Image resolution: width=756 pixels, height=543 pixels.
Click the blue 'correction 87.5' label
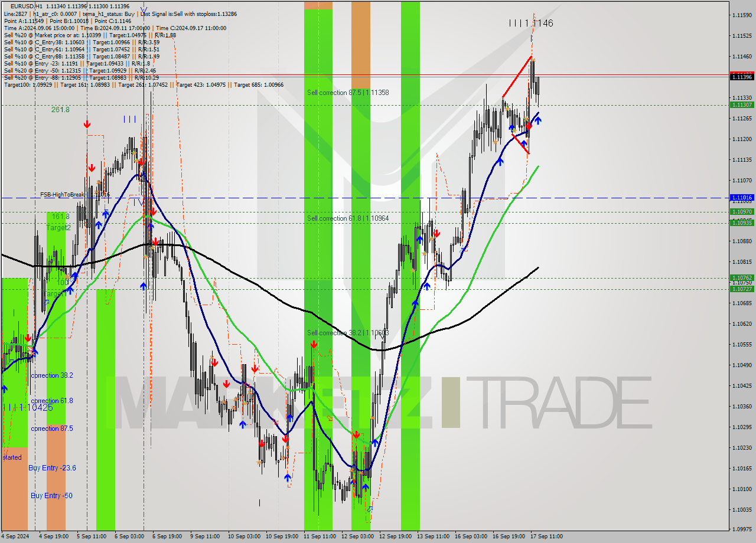52,428
